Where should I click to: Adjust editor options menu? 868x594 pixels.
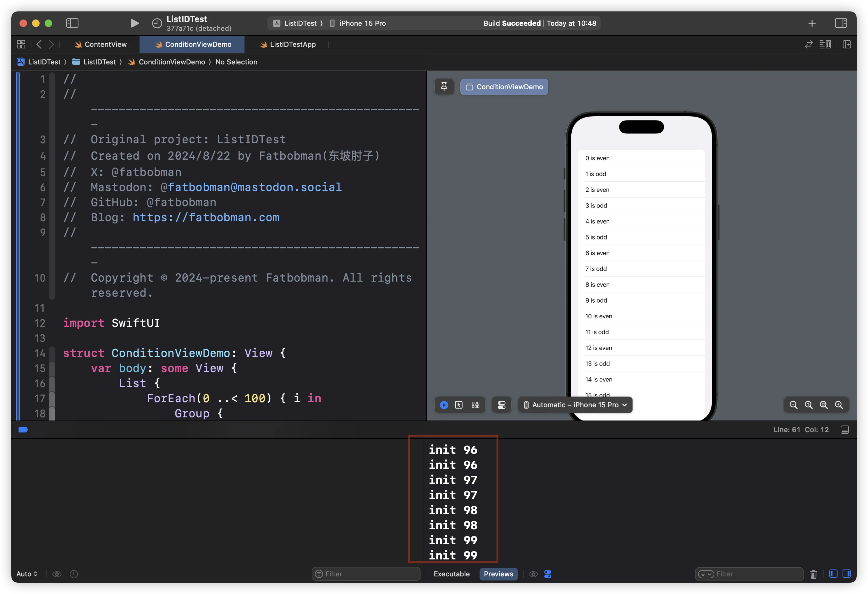point(825,44)
